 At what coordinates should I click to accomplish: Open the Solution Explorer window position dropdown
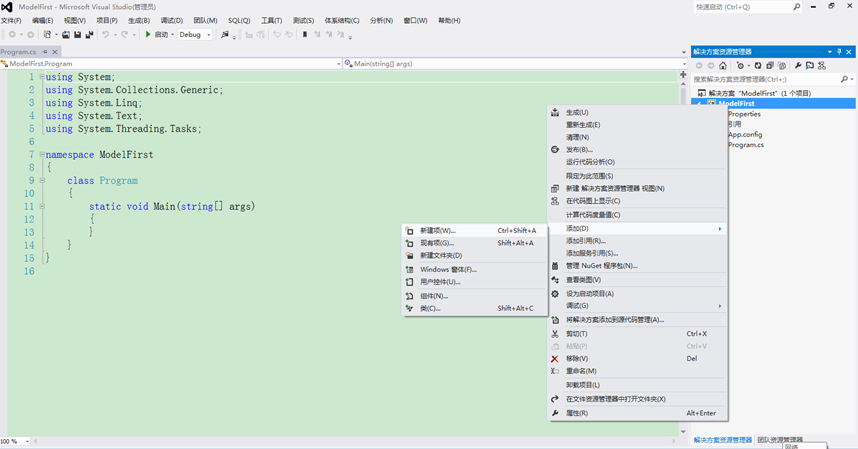(x=830, y=52)
